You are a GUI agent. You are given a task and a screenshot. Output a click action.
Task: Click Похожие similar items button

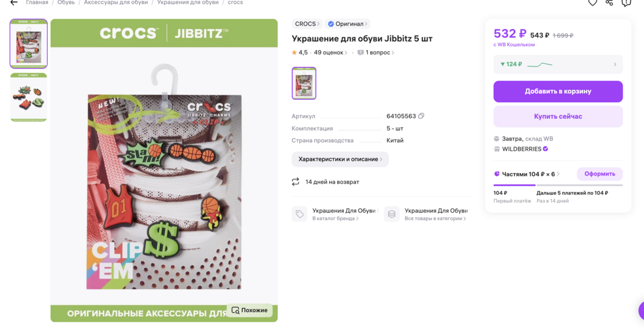point(250,310)
